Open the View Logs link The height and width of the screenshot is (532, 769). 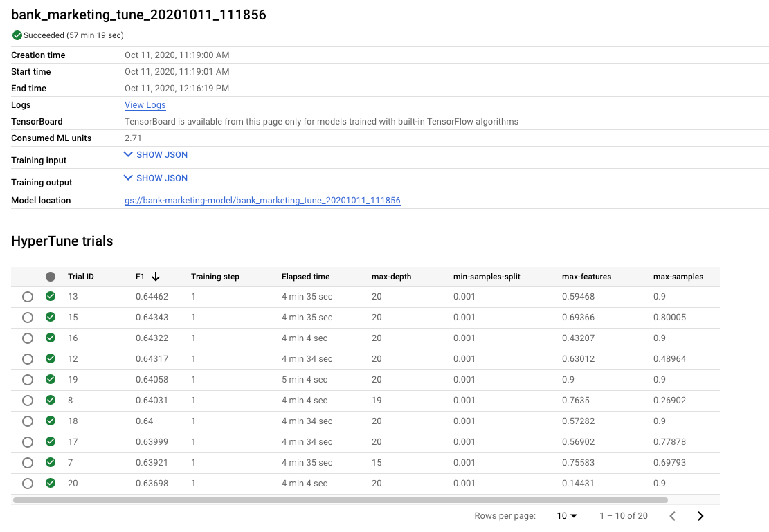click(x=145, y=105)
